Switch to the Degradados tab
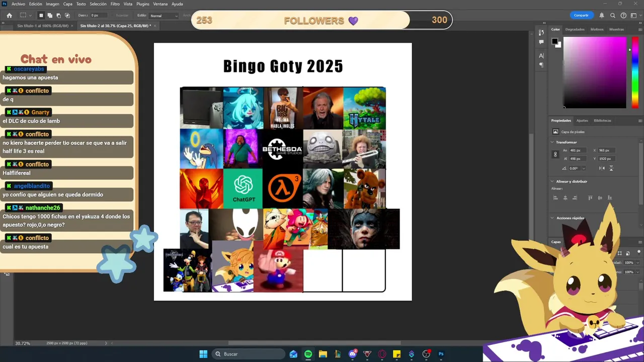Image resolution: width=644 pixels, height=362 pixels. click(575, 29)
